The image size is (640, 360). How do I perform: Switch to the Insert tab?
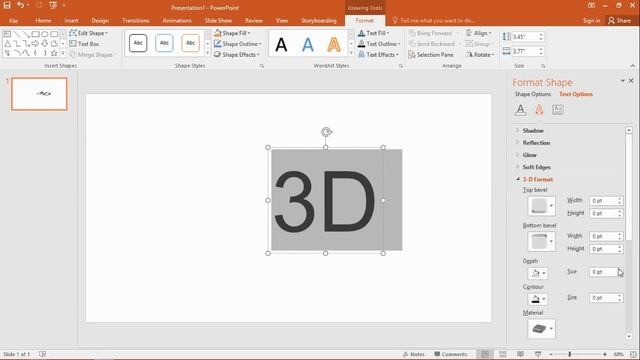(x=71, y=20)
